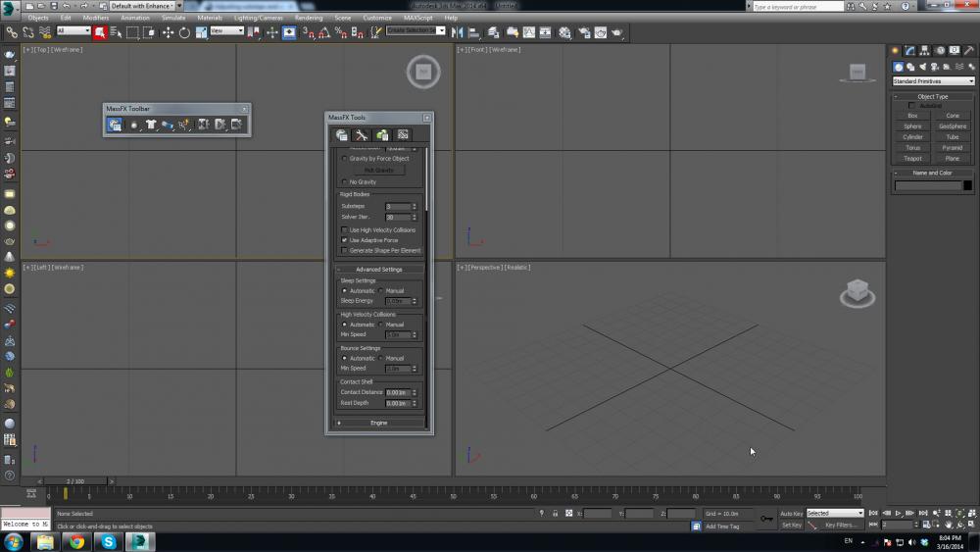
Task: Click the Select and Move tool
Action: pos(168,32)
